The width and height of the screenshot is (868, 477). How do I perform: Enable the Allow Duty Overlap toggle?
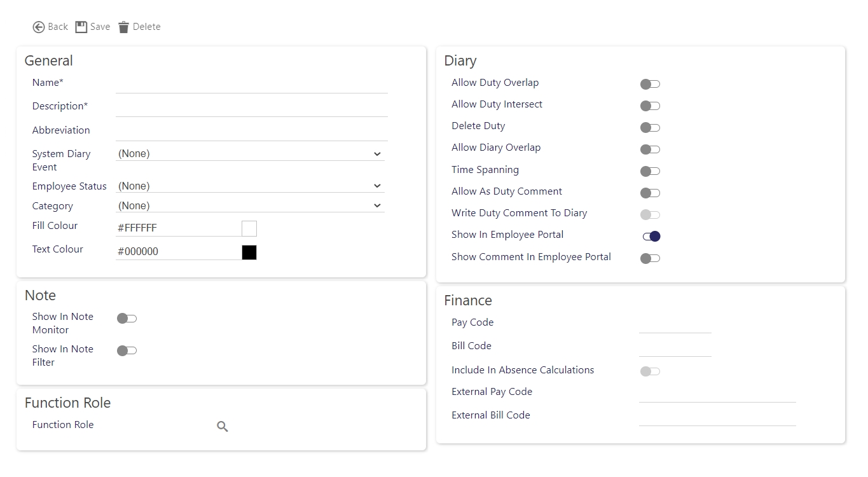pyautogui.click(x=650, y=84)
